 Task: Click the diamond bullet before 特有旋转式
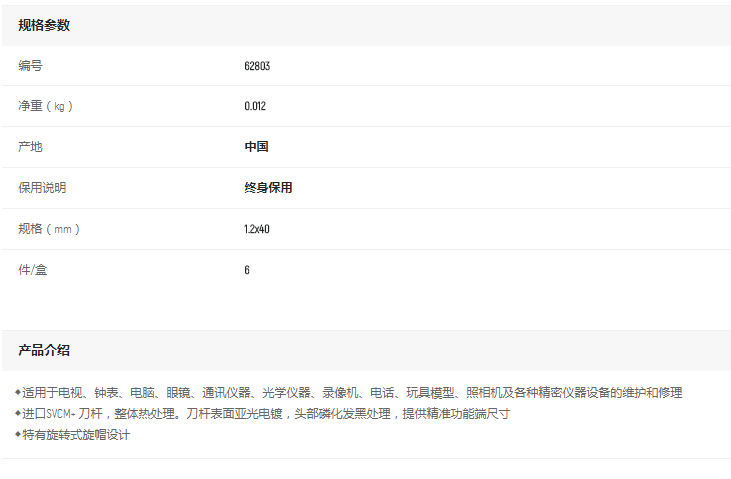tap(18, 434)
